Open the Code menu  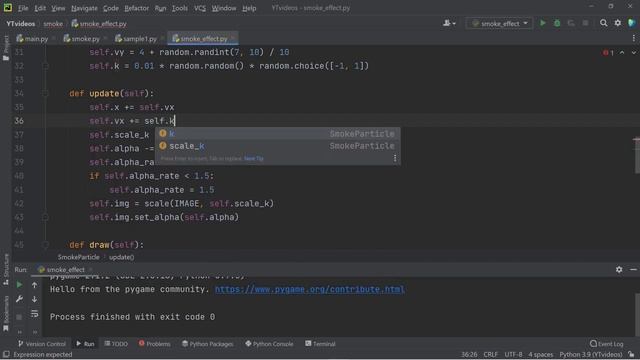[x=111, y=8]
